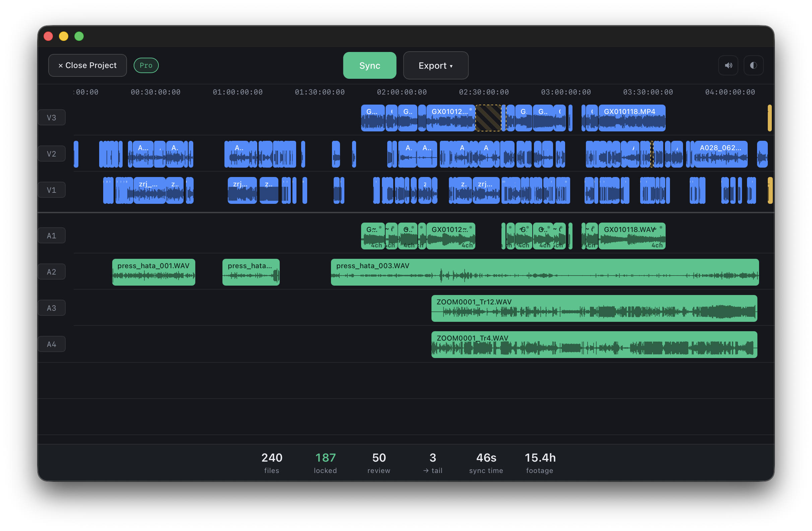Click the 46s sync time stat
This screenshot has height=531, width=812.
[x=486, y=463]
